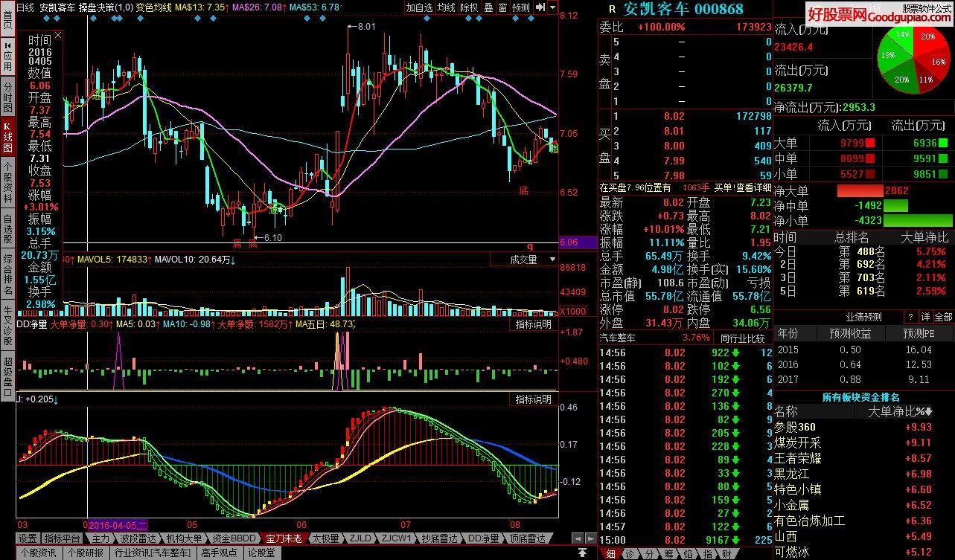This screenshot has width=955, height=560.
Task: Click the 设置 indicator tab
Action: [28, 538]
